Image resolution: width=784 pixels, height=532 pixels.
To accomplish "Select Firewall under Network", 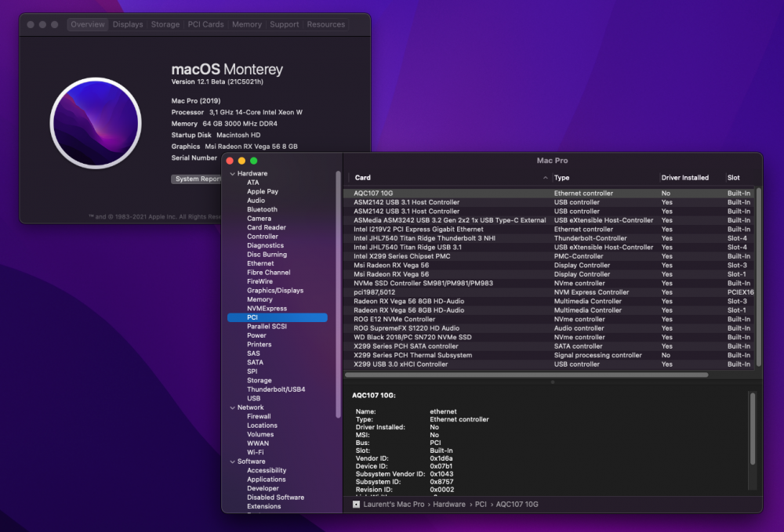I will point(259,417).
